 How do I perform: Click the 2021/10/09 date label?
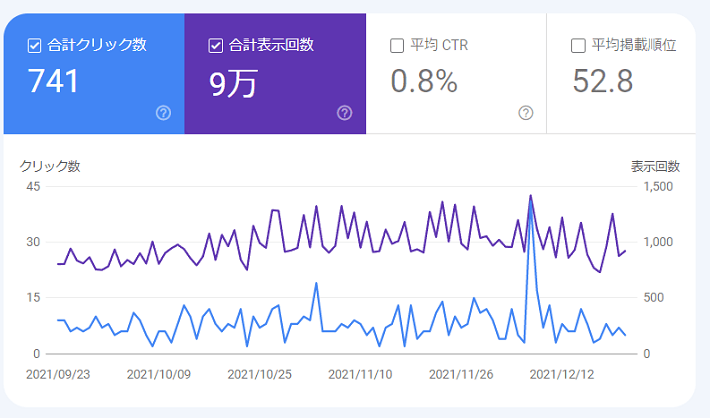pos(158,375)
